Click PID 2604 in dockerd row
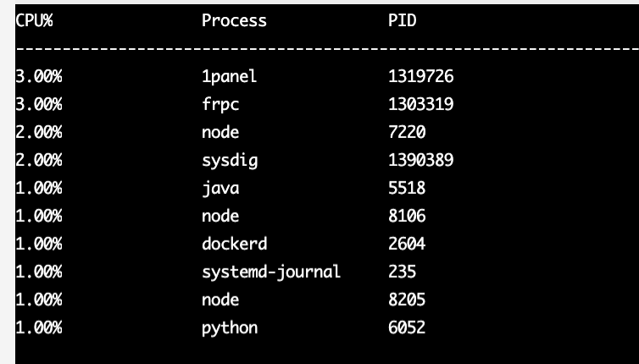Image resolution: width=639 pixels, height=364 pixels. (407, 244)
